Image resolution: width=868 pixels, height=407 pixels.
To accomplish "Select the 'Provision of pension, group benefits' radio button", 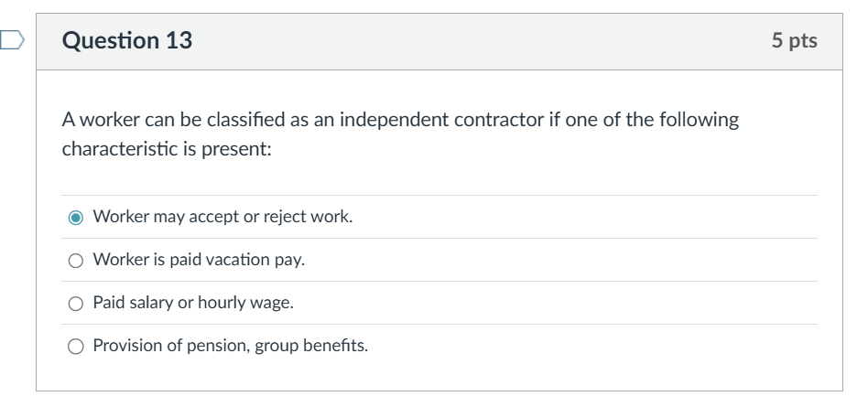I will pos(76,347).
